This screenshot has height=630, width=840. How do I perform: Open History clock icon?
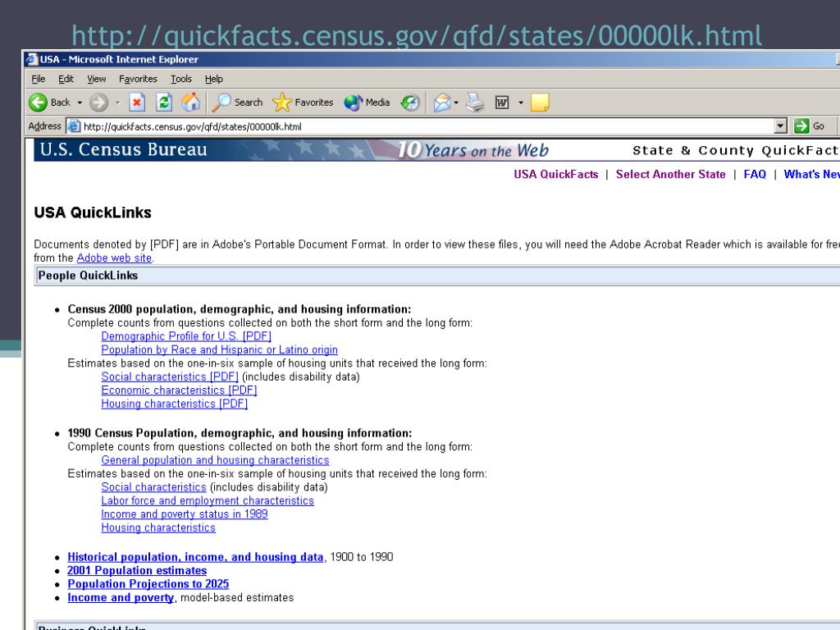point(410,103)
